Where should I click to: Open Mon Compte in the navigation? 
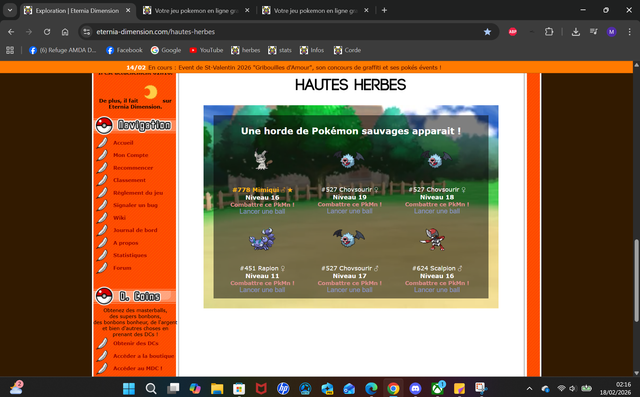pyautogui.click(x=131, y=155)
